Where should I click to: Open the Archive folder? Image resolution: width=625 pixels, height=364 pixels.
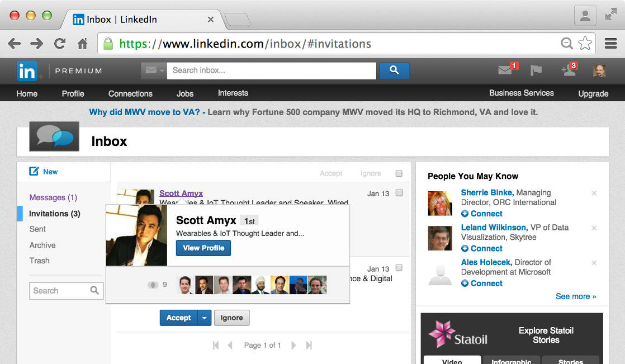click(42, 245)
